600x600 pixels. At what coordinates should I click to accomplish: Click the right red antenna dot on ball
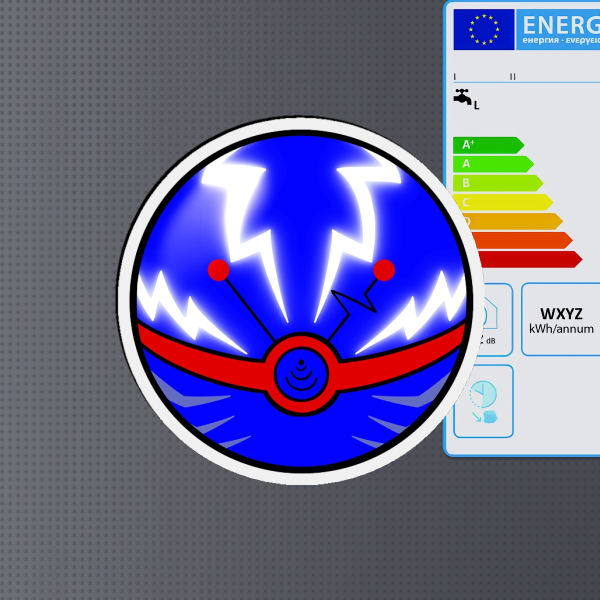[384, 270]
